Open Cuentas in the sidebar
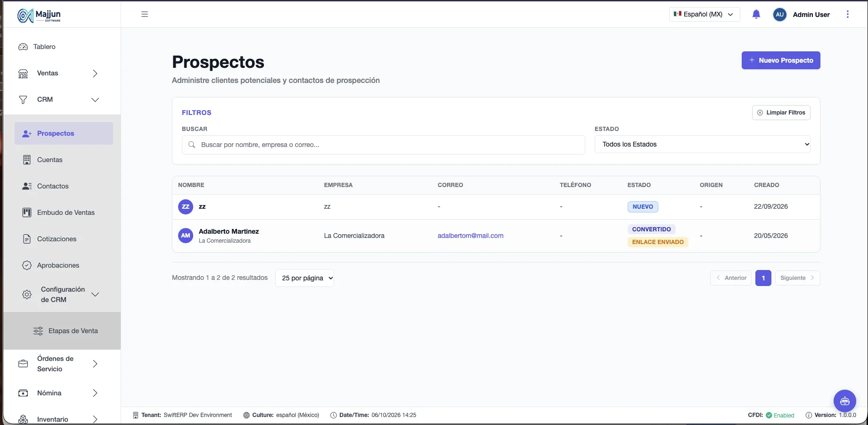Screen dimensions: 868x425 pyautogui.click(x=64, y=160)
